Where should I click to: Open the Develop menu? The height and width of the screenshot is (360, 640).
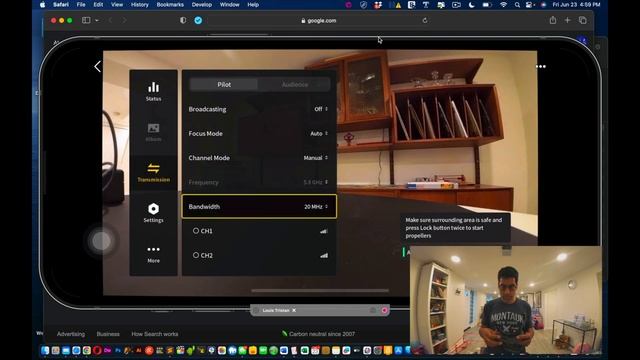pyautogui.click(x=202, y=4)
